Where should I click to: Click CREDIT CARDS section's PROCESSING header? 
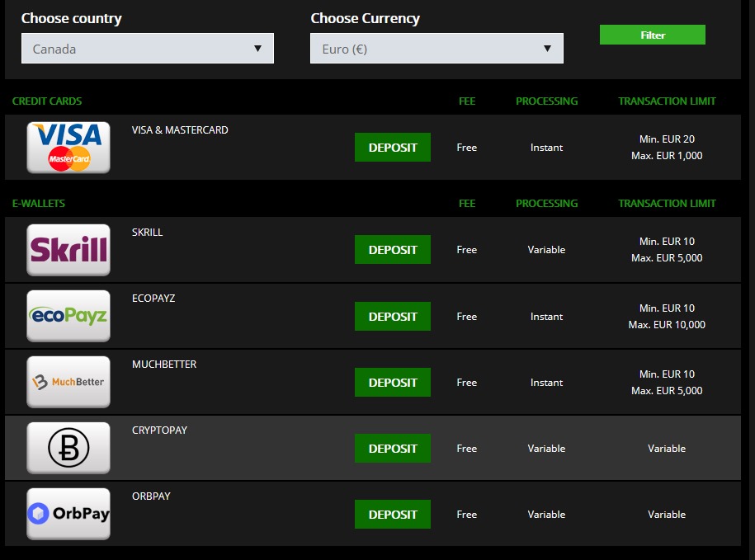[x=546, y=101]
